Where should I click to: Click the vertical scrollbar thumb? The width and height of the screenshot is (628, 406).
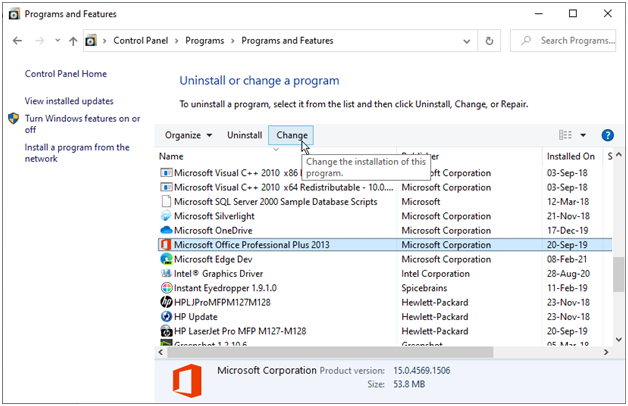tap(618, 275)
